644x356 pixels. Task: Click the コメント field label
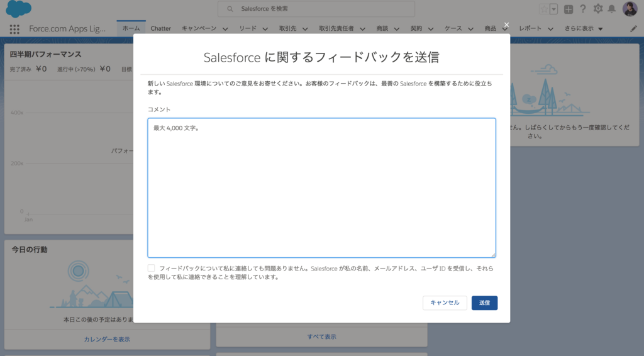click(159, 109)
